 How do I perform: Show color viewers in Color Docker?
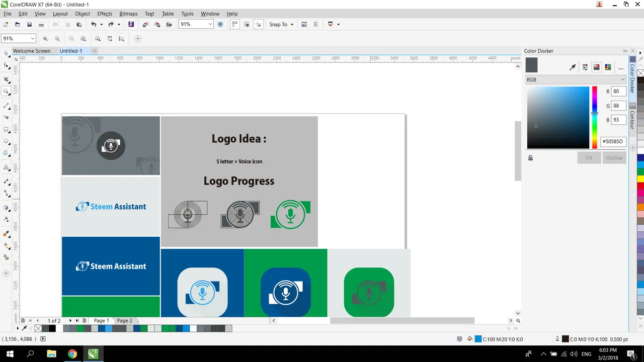pyautogui.click(x=596, y=67)
